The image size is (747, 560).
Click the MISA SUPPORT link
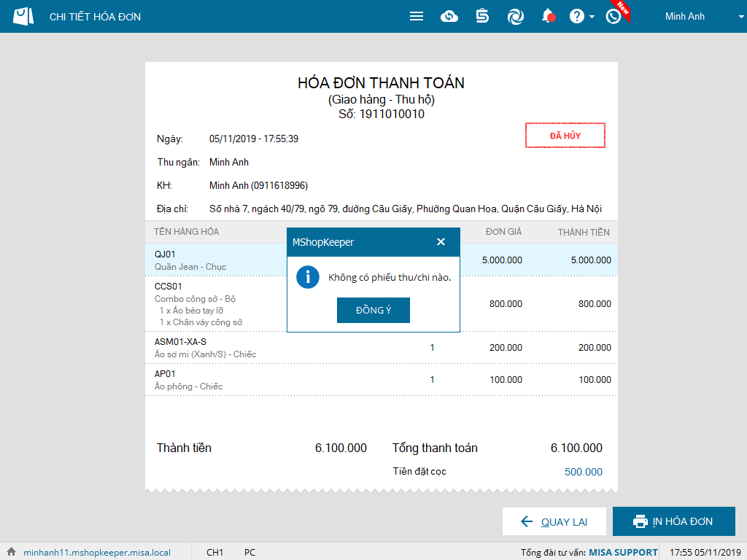pos(623,553)
